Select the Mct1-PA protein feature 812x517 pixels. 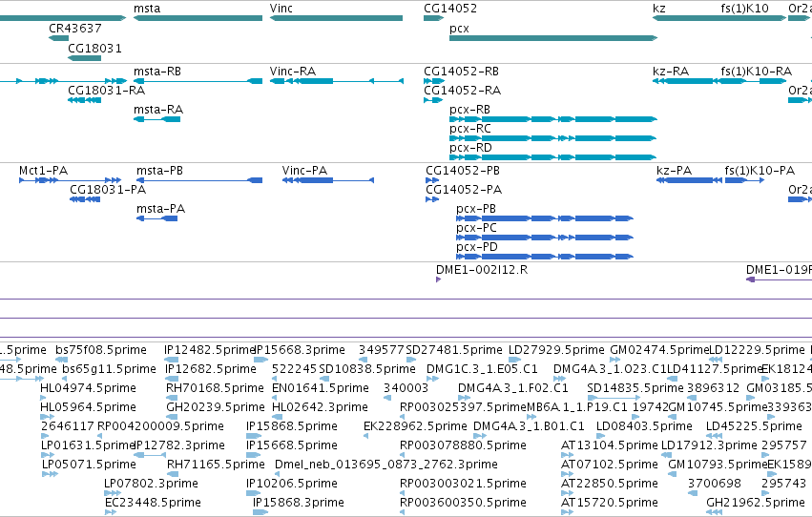coord(70,180)
